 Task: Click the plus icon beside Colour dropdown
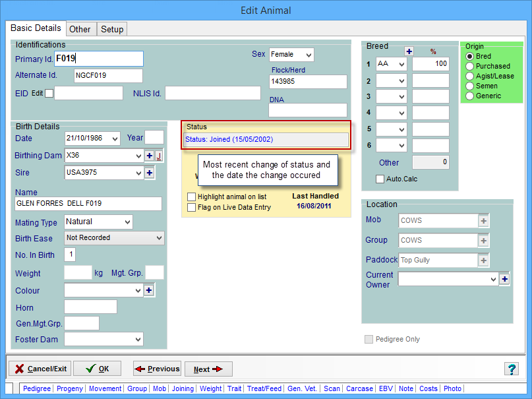[x=149, y=290]
